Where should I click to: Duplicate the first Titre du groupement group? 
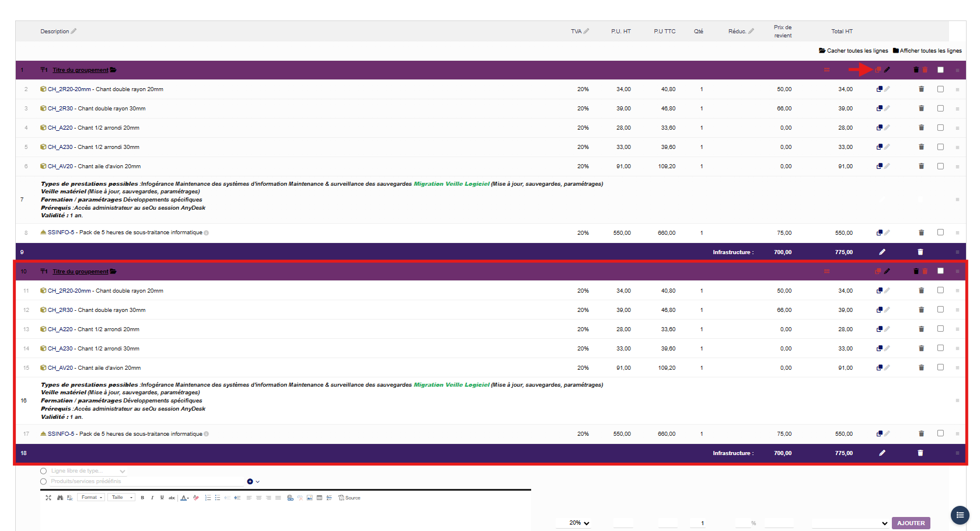click(878, 70)
